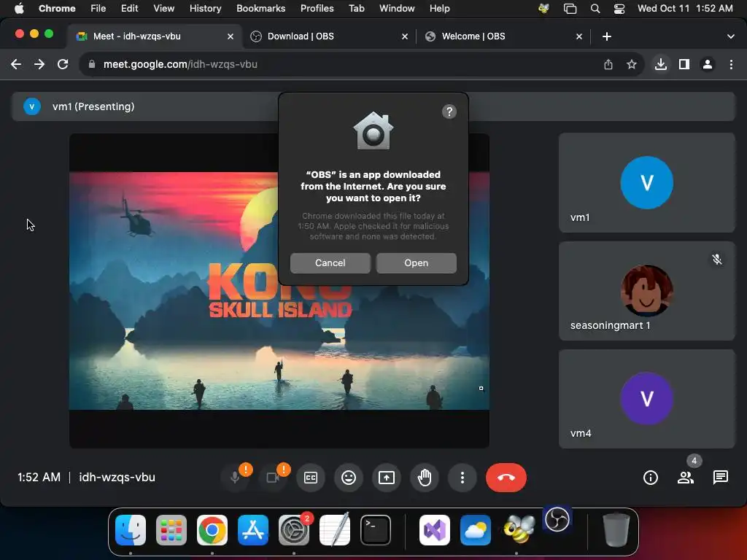Screen dimensions: 747x560
Task: Bookmark this page with the star icon
Action: click(x=631, y=64)
